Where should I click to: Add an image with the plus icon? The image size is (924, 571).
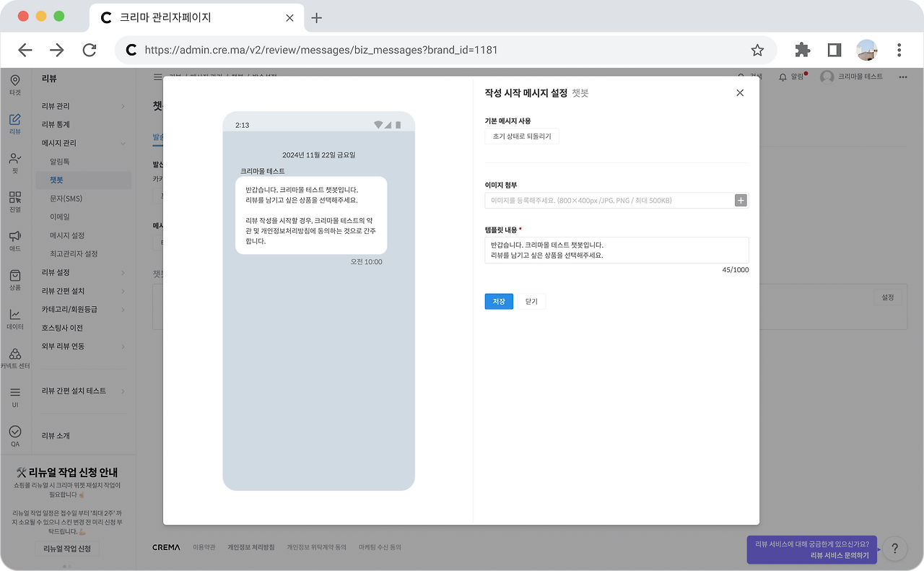741,200
